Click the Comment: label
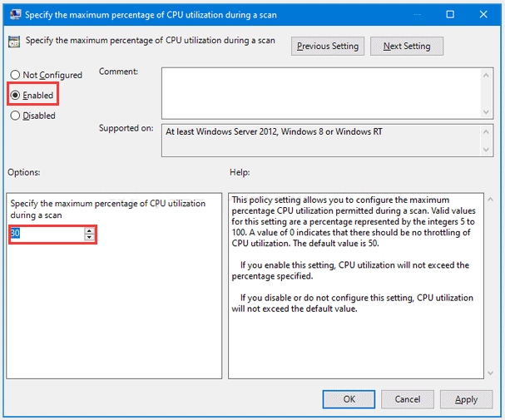The image size is (505, 420). point(118,72)
